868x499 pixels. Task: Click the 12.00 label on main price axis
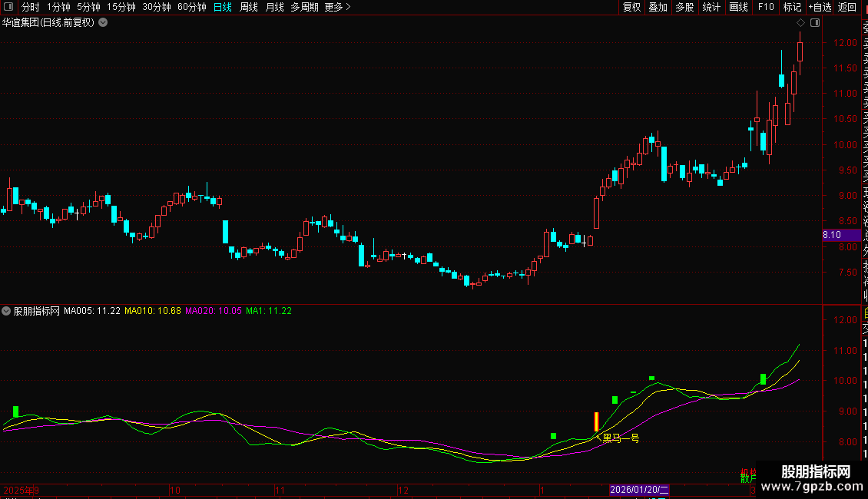(x=845, y=42)
